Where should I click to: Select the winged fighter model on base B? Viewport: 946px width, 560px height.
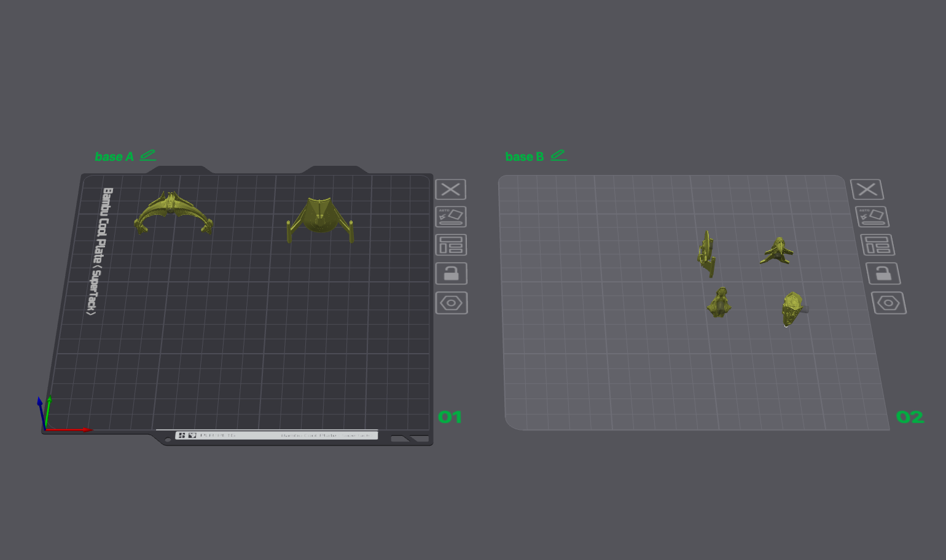(777, 251)
